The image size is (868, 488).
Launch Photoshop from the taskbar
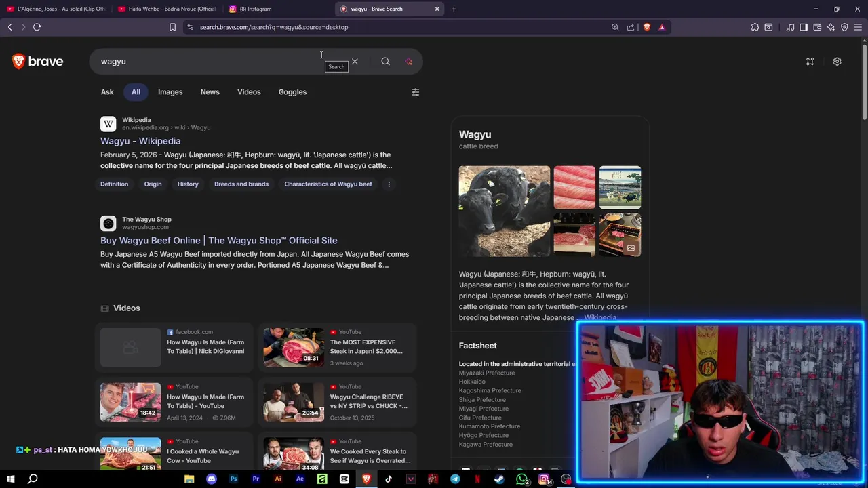[233, 479]
